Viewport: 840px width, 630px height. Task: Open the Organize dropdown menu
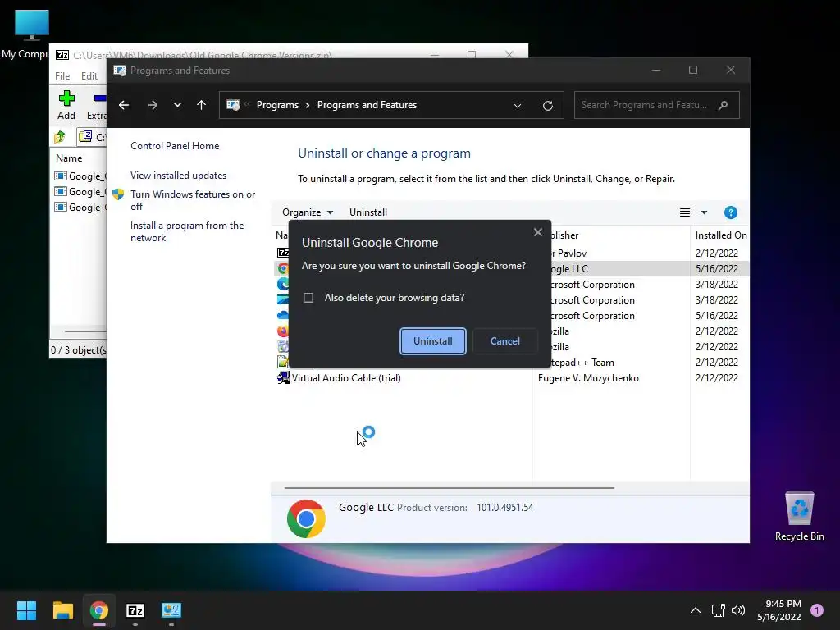tap(308, 212)
